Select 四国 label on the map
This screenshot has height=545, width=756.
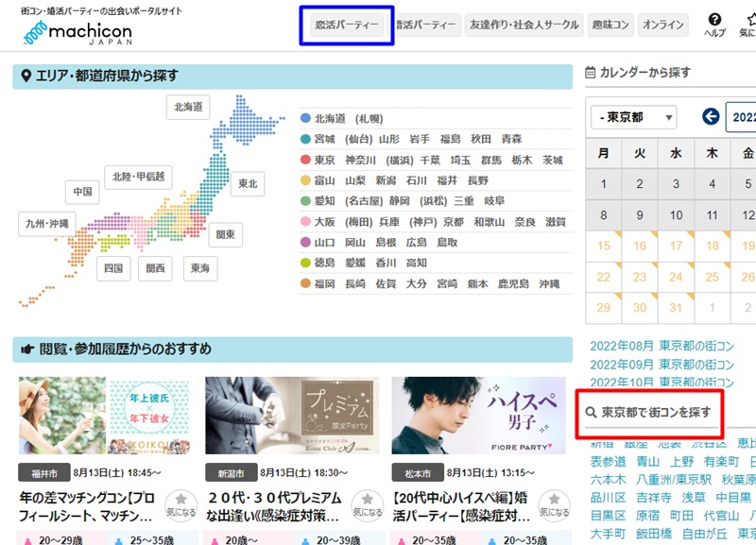click(x=113, y=268)
